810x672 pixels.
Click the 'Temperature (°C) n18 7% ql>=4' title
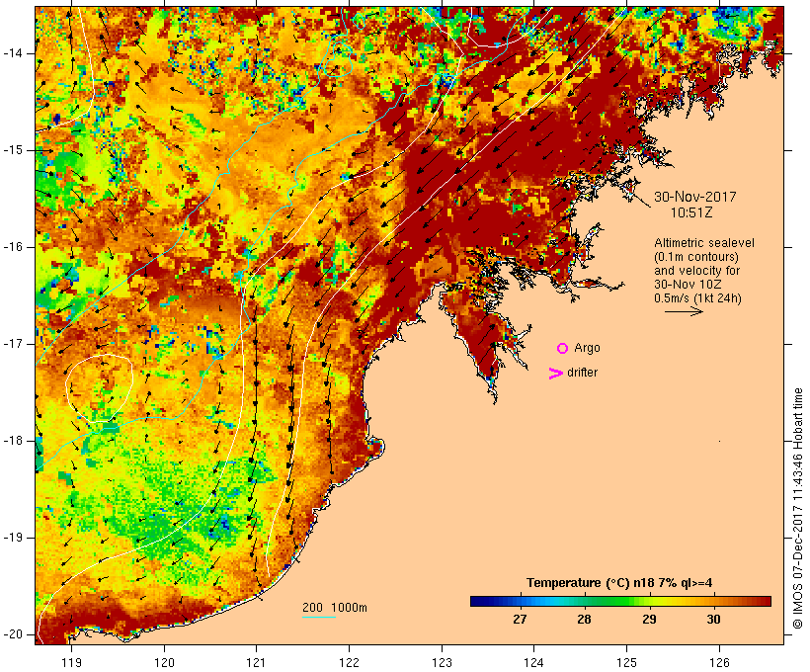tap(619, 583)
